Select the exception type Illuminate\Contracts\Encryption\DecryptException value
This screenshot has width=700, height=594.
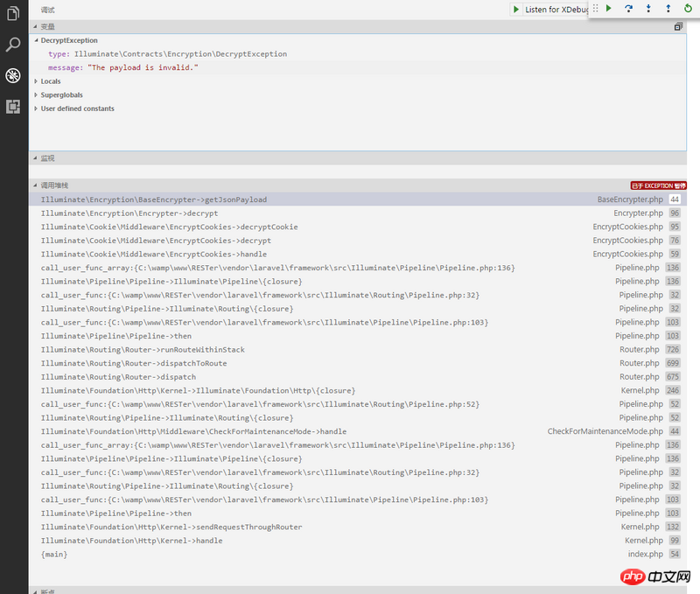181,54
